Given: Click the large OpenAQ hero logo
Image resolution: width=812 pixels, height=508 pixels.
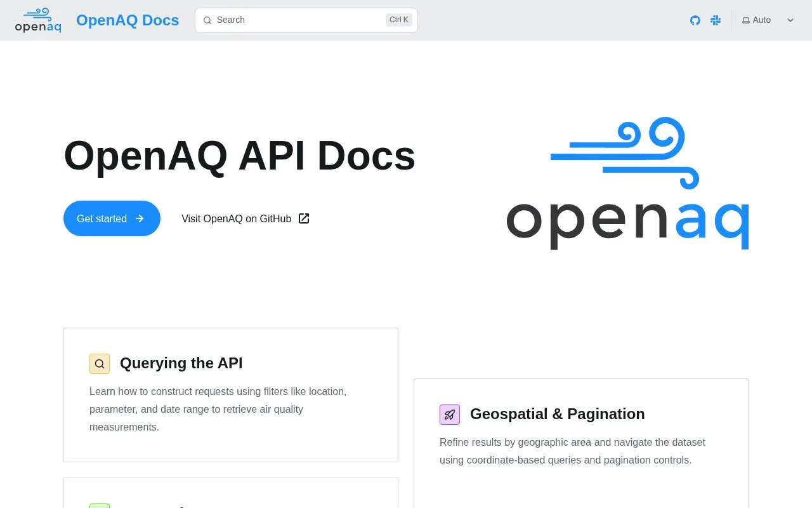Looking at the screenshot, I should click(627, 183).
